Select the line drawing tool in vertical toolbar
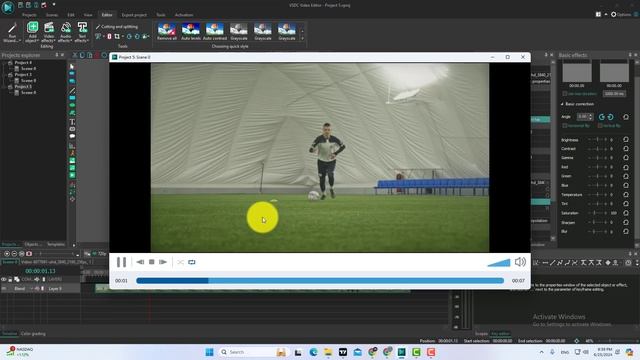640x360 pixels. pyautogui.click(x=72, y=91)
